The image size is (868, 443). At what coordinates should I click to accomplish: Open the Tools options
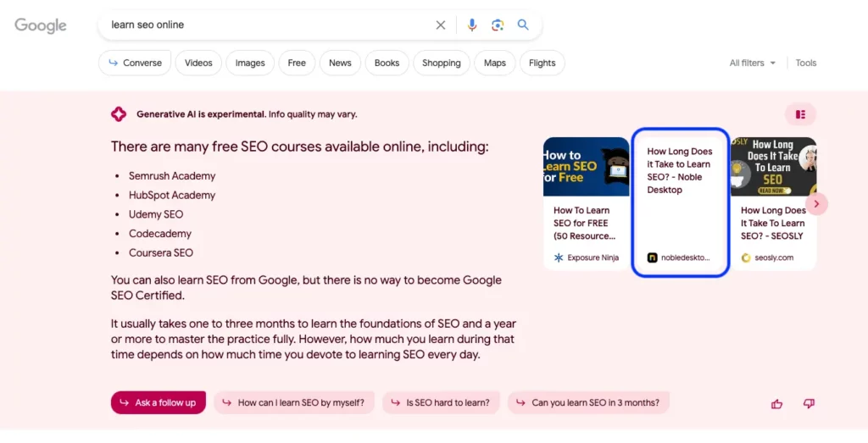click(x=805, y=63)
